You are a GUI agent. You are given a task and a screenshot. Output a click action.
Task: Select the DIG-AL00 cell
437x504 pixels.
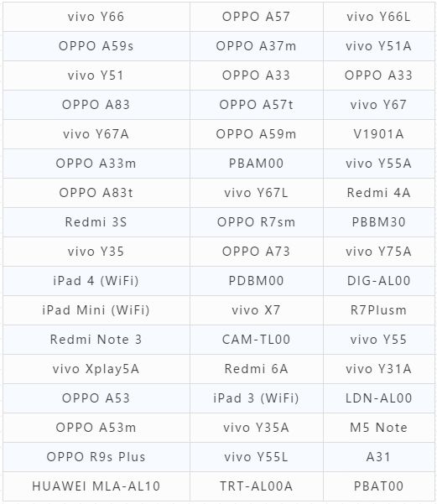click(379, 281)
